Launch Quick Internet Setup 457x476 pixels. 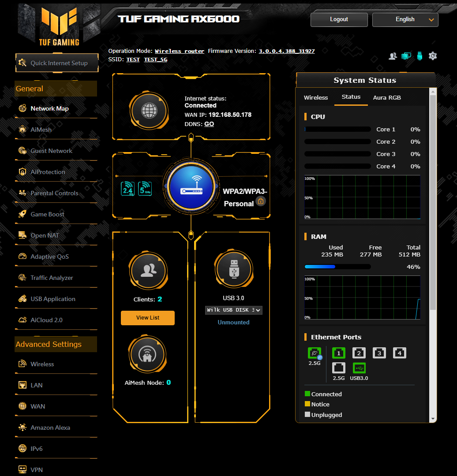[57, 63]
